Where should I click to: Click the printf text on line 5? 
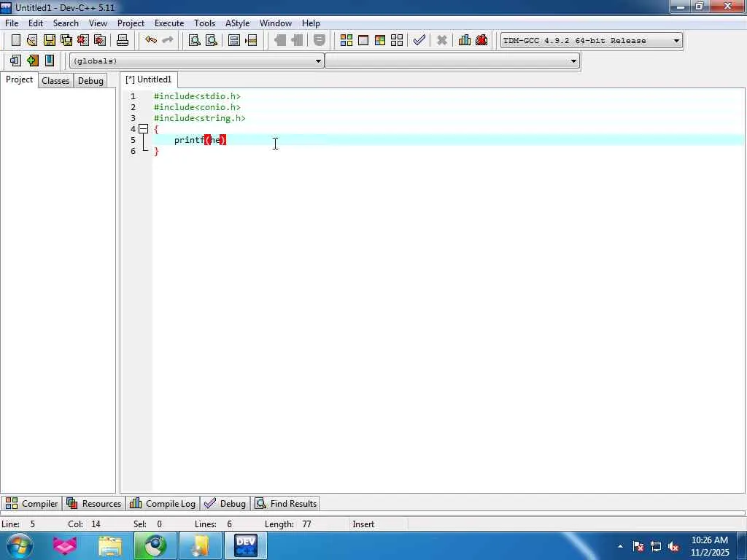tap(189, 140)
